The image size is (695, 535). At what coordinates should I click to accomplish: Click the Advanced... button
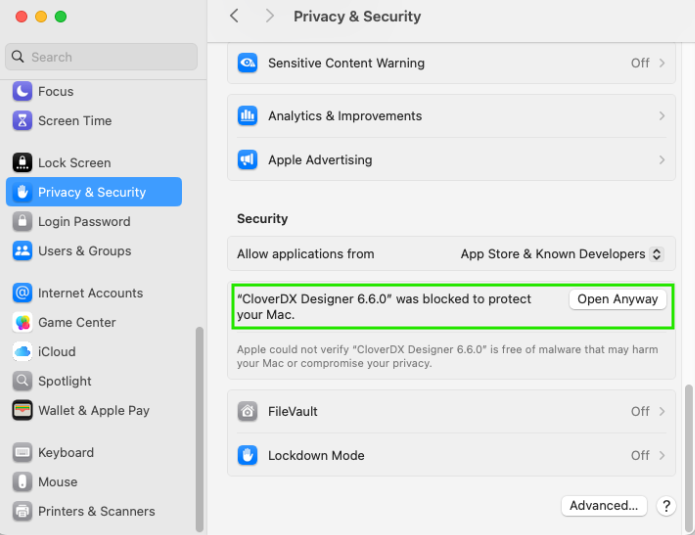604,506
